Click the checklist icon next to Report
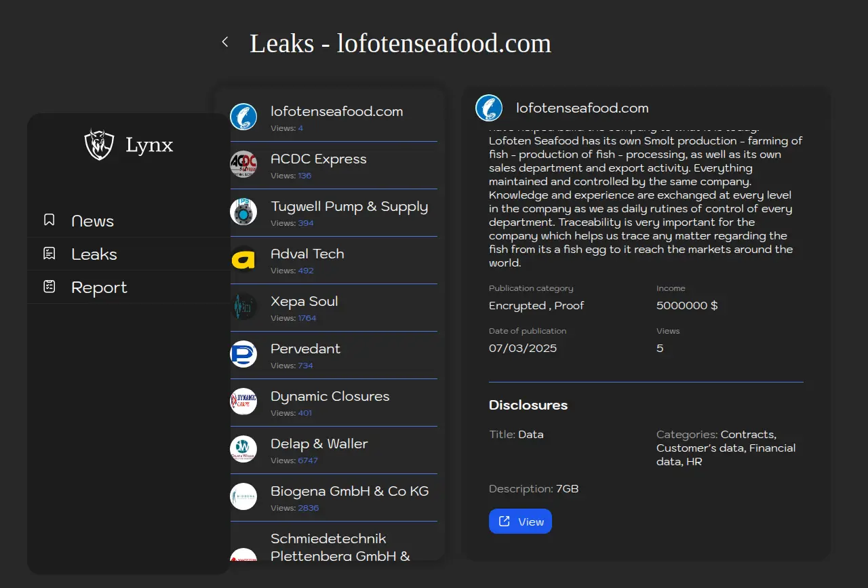 49,287
